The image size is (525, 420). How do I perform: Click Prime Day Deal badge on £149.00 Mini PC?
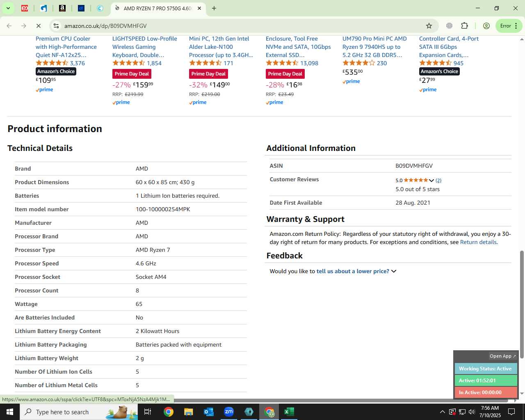point(208,74)
